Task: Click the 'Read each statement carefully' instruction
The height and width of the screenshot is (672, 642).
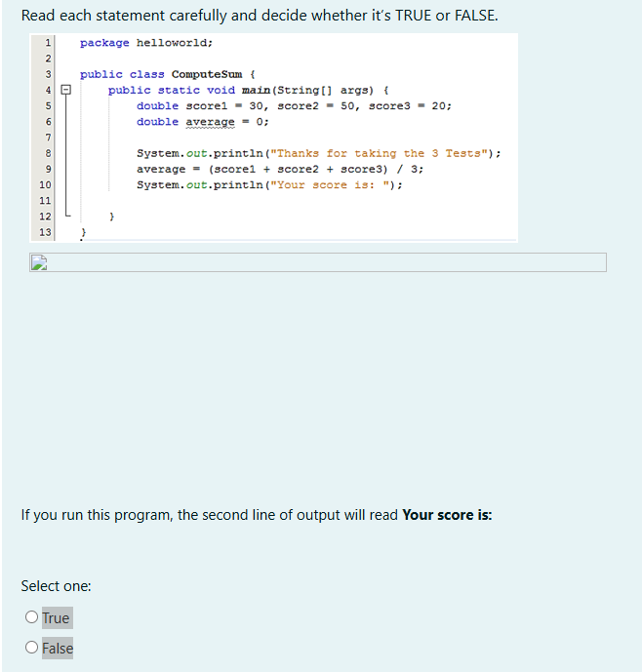Action: point(260,16)
